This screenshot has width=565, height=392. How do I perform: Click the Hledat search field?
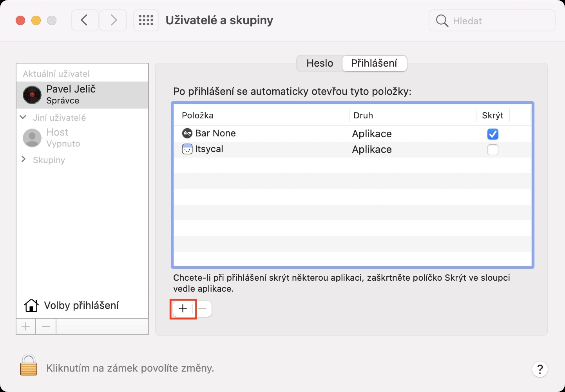tap(498, 21)
